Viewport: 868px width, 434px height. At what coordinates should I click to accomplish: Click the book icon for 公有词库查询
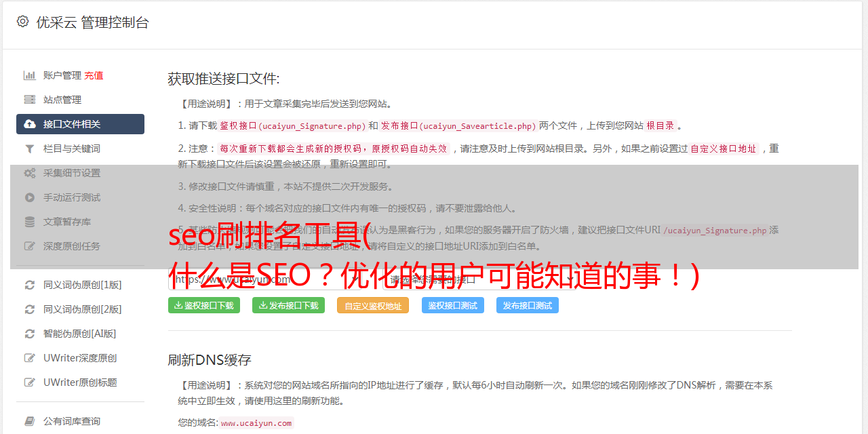(x=30, y=421)
